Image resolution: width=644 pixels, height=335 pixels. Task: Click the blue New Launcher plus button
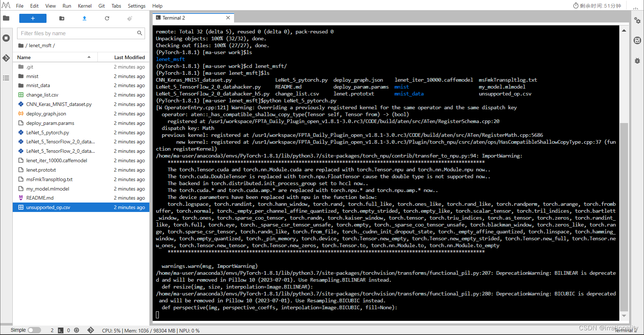coord(33,18)
